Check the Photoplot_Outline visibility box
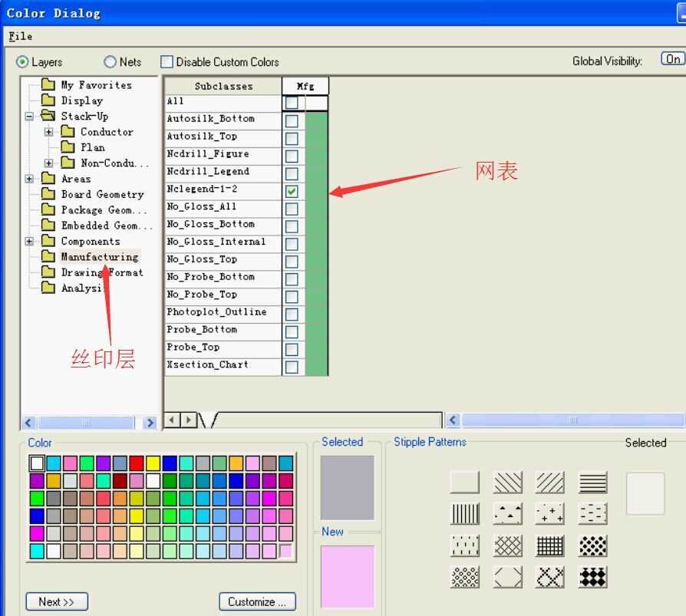 (x=292, y=314)
